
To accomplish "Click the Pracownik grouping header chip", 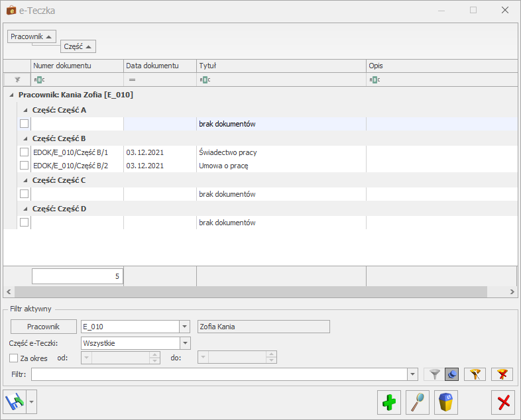I will [32, 36].
